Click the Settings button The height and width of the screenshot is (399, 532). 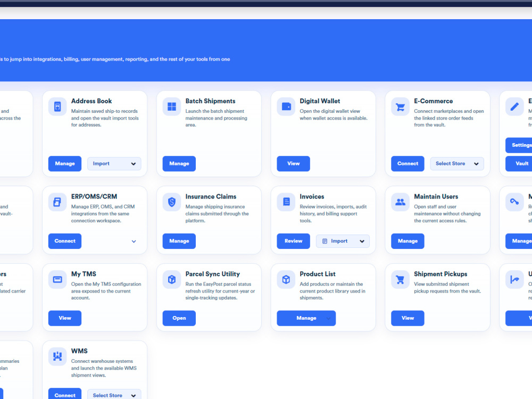pyautogui.click(x=519, y=145)
